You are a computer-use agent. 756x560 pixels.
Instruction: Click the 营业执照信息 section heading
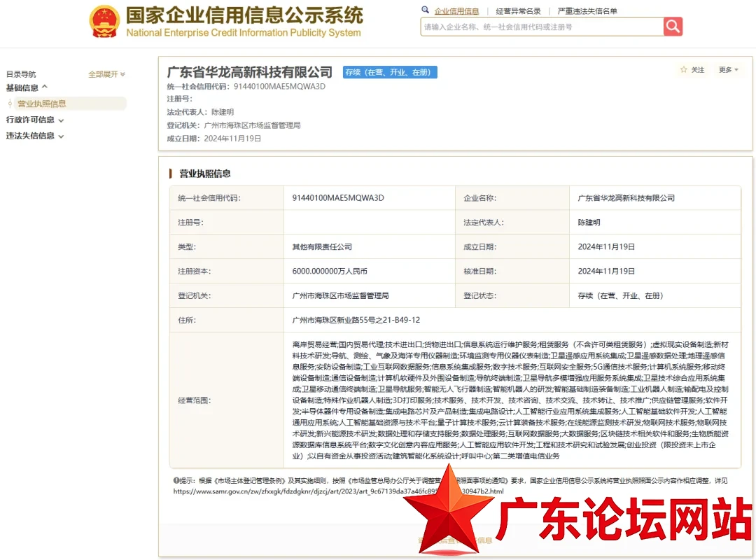[205, 174]
